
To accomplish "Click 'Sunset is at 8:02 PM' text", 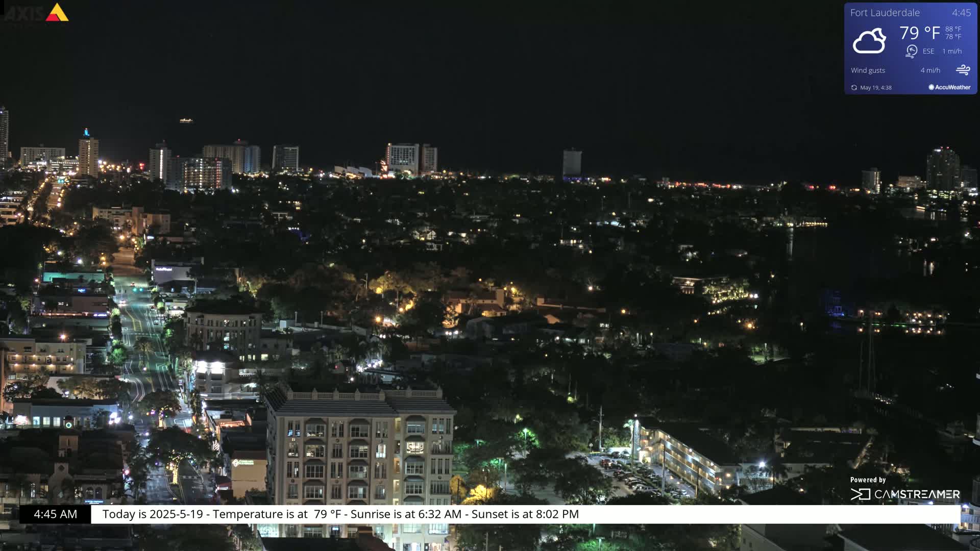I will coord(525,514).
